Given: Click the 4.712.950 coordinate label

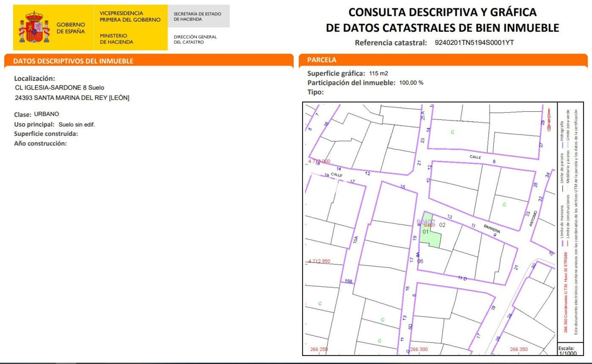Looking at the screenshot, I should pyautogui.click(x=319, y=261).
